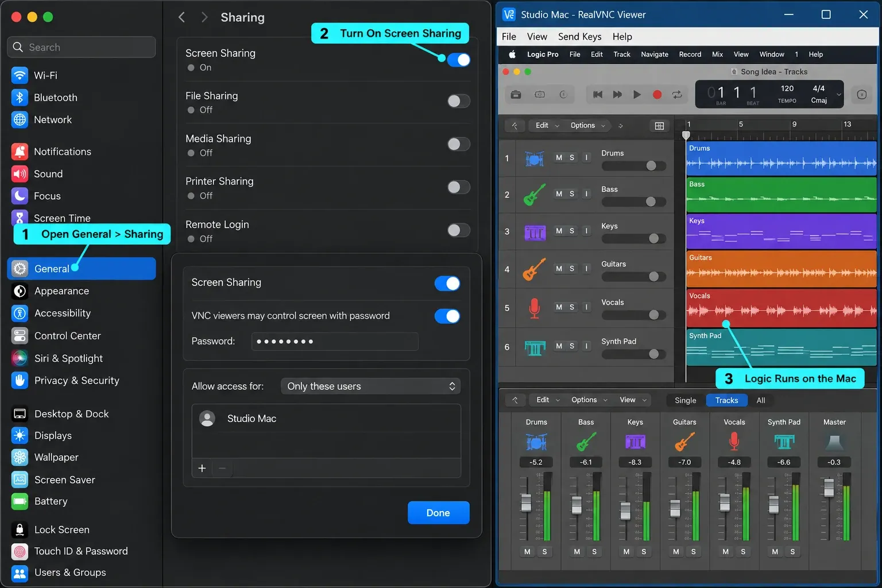Go back with the Sharing back arrow

click(182, 17)
